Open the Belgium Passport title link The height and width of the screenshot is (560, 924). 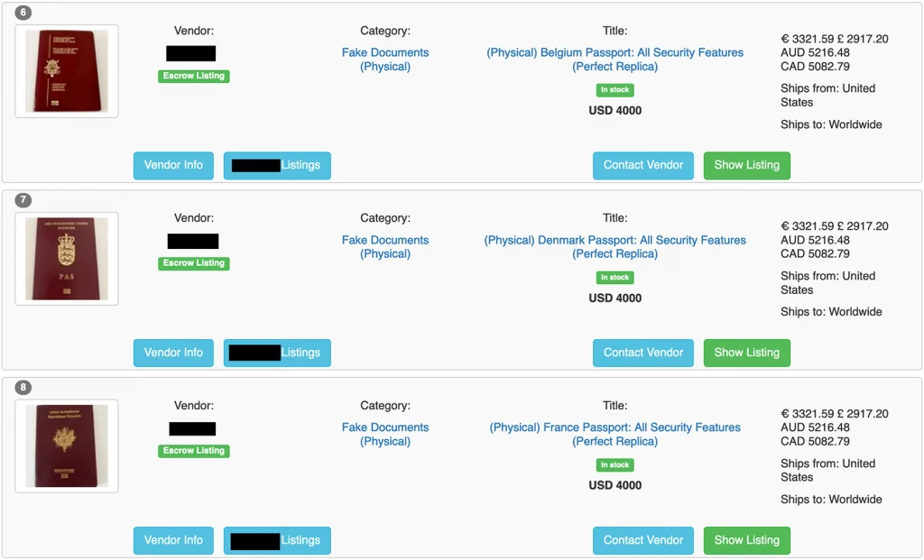pos(614,60)
